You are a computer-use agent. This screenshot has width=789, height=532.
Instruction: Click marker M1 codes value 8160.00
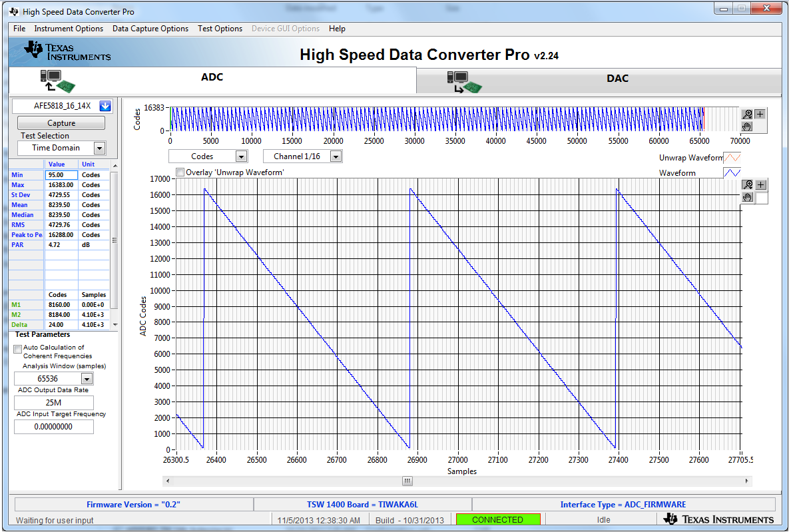(x=61, y=304)
